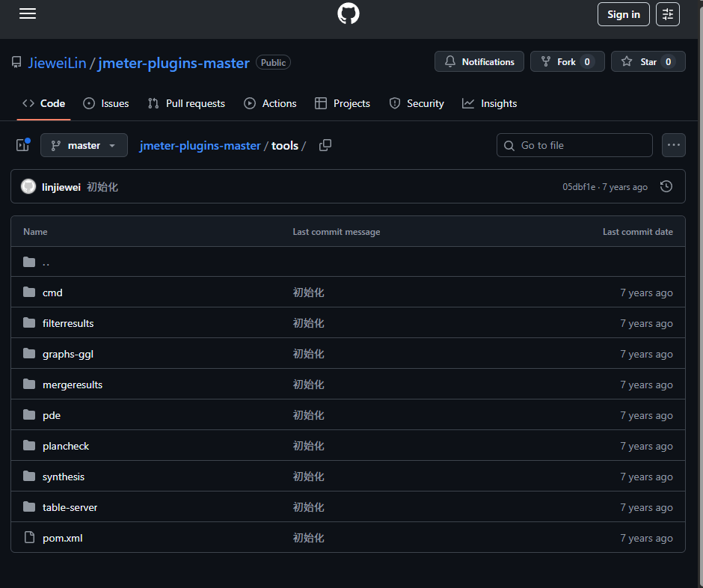Open linjiewei commit author link
This screenshot has height=588, width=703.
point(61,187)
